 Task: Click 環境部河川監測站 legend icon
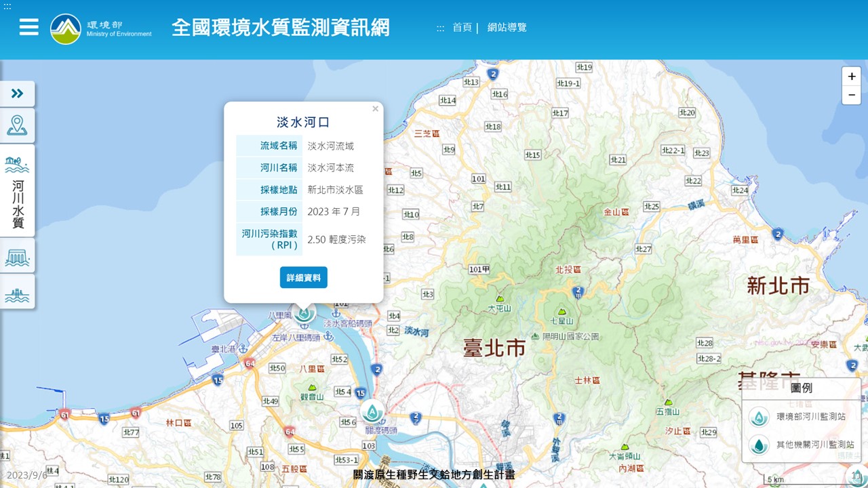point(759,417)
